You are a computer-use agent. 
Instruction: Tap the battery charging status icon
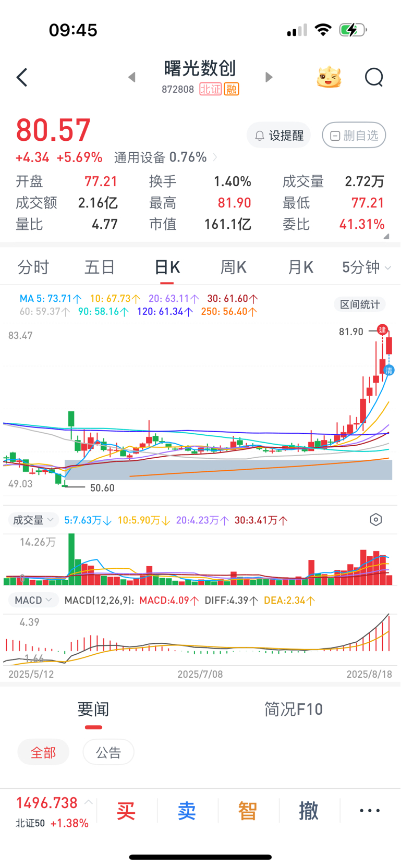point(353,30)
